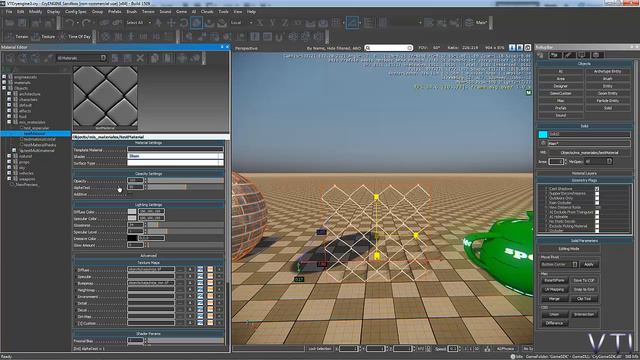
Task: Open the Terrain menu
Action: click(148, 12)
